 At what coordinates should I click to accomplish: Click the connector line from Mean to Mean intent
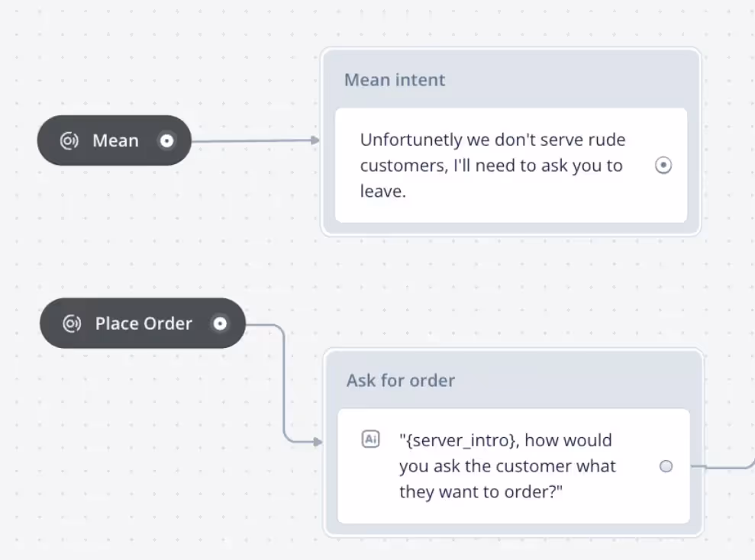[x=251, y=141]
